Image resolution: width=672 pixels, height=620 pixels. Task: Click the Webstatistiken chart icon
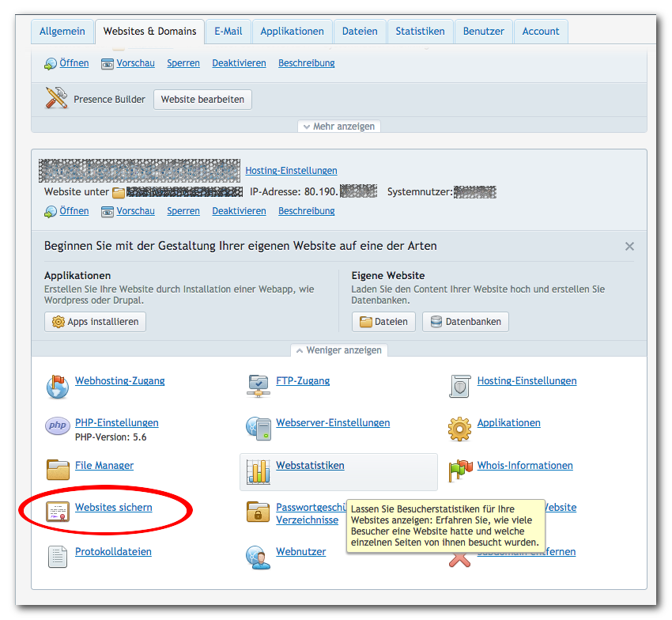[x=259, y=471]
